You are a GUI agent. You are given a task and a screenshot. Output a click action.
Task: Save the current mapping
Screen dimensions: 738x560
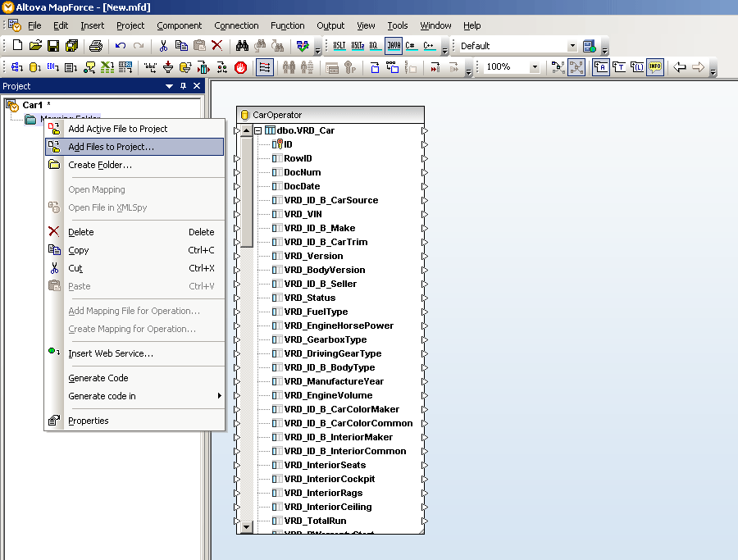[x=53, y=46]
